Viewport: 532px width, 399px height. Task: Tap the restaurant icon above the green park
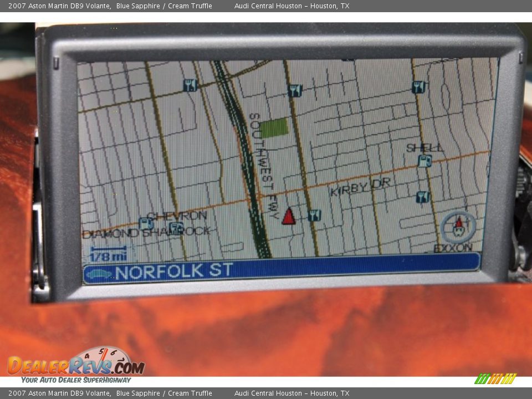[x=295, y=90]
